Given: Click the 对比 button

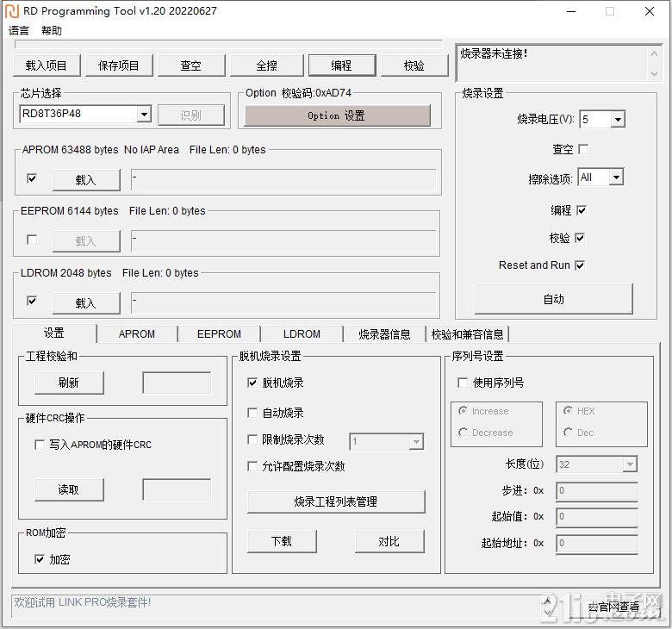Looking at the screenshot, I should pos(389,541).
